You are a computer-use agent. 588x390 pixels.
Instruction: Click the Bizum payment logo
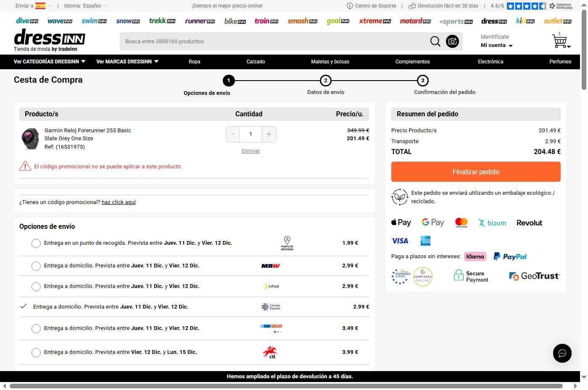(x=492, y=223)
